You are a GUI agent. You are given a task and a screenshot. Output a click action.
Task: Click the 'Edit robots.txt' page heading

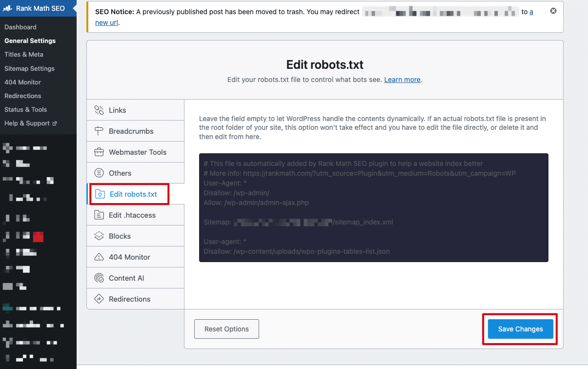tap(325, 64)
